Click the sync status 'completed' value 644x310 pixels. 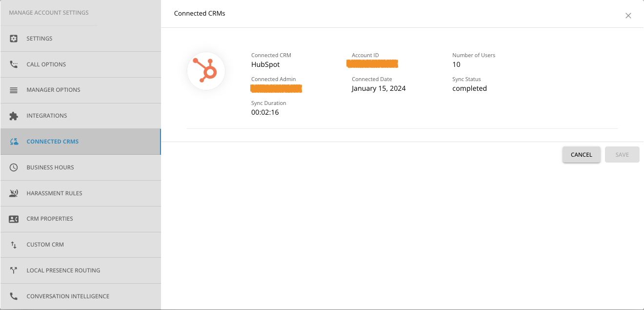pyautogui.click(x=469, y=88)
